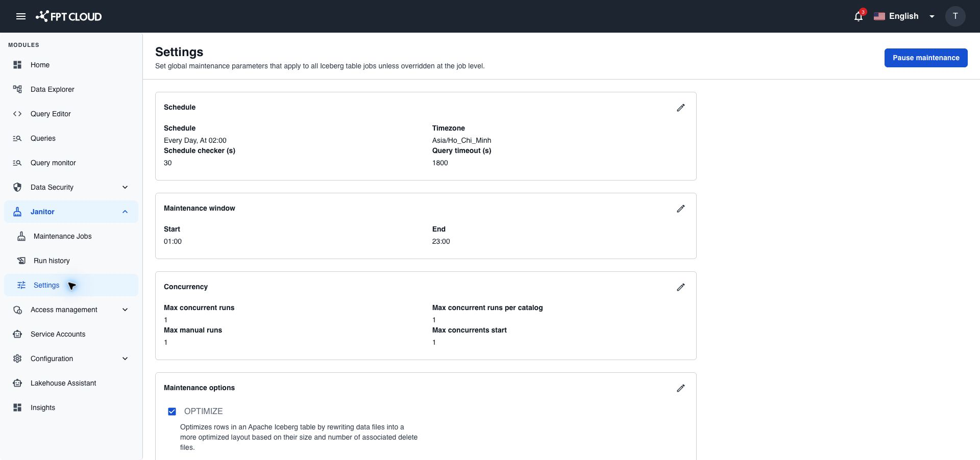
Task: Open the user avatar T menu
Action: (955, 16)
